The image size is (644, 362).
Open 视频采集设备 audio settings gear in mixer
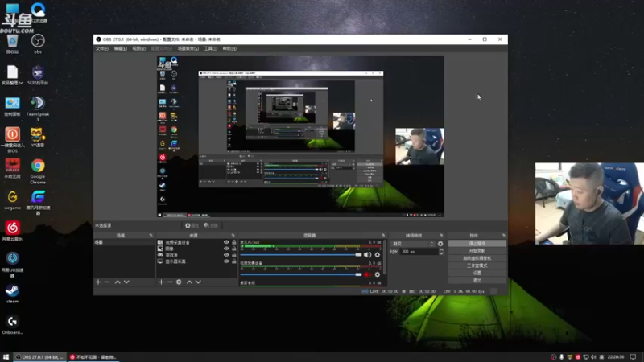(x=377, y=274)
